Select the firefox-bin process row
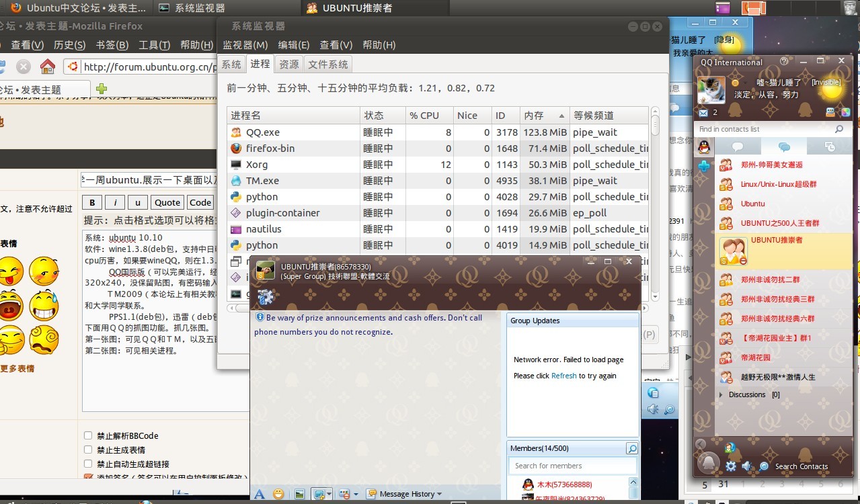 [438, 149]
